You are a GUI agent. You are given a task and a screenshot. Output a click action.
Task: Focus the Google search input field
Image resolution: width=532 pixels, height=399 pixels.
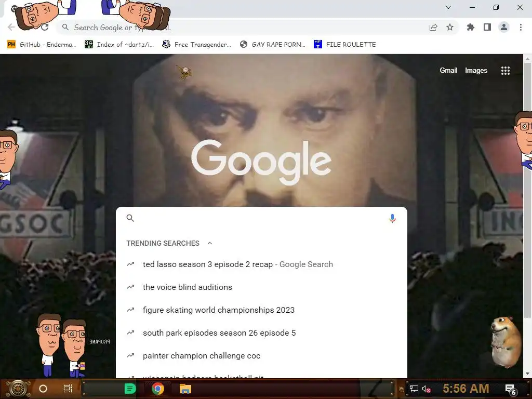261,218
